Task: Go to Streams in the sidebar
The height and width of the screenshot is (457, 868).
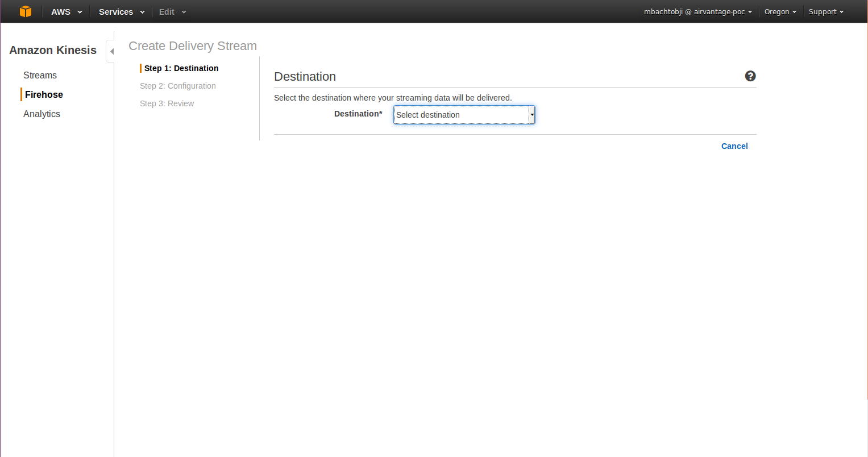Action: tap(40, 75)
